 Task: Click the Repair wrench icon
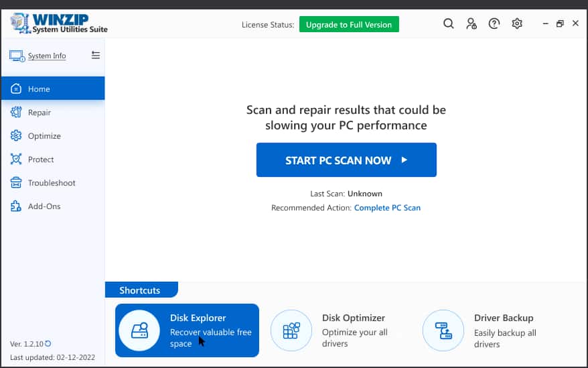[x=16, y=112]
